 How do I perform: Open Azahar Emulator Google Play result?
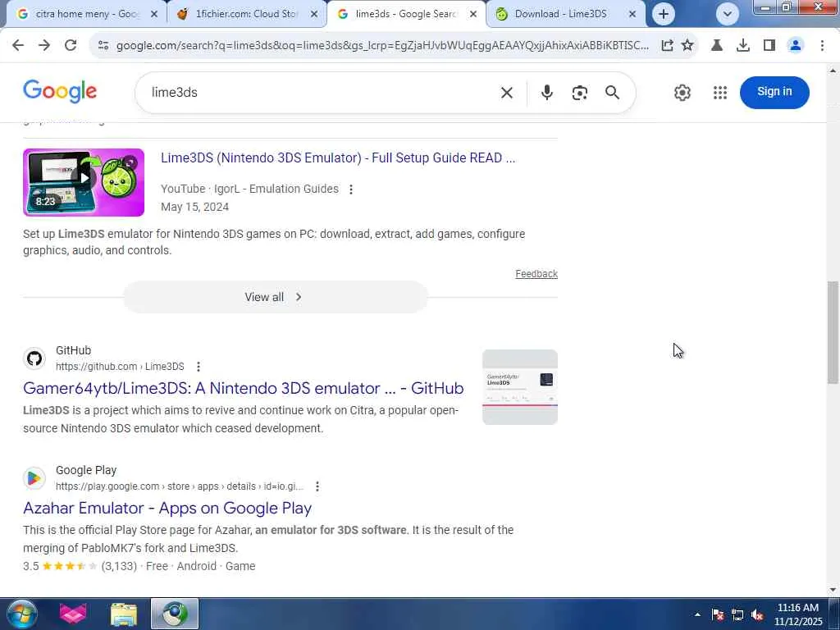(x=167, y=508)
